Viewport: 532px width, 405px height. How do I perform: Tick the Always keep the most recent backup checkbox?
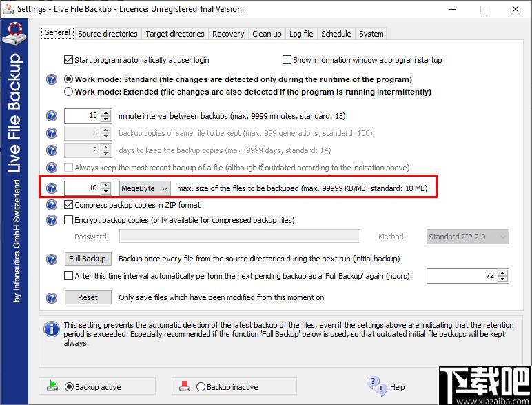[68, 168]
